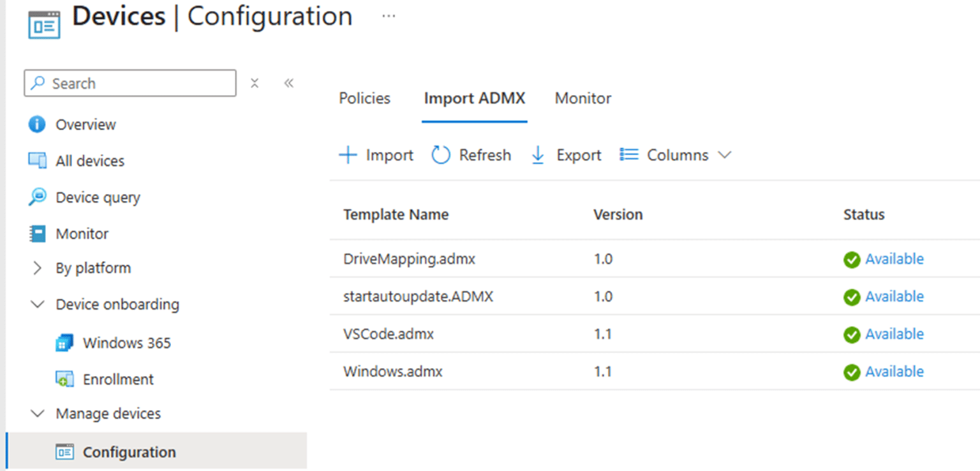980x471 pixels.
Task: Click the green check icon for DriveMapping.admx
Action: pyautogui.click(x=852, y=260)
